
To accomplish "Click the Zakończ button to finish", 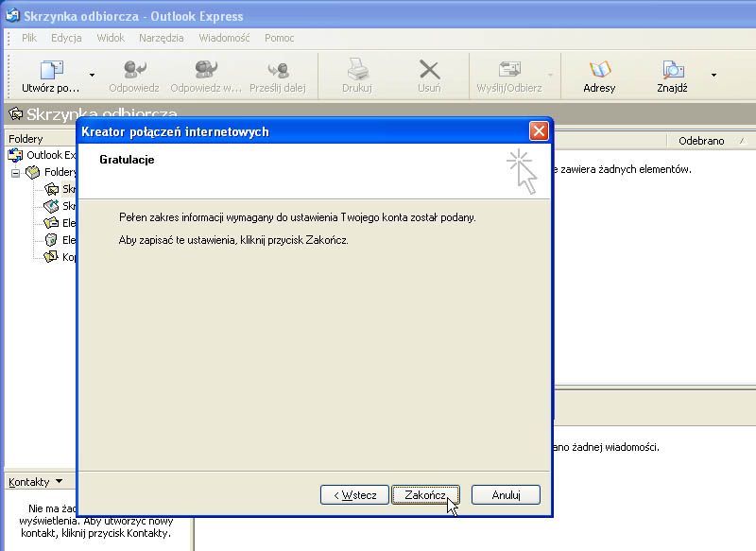I will (x=426, y=495).
